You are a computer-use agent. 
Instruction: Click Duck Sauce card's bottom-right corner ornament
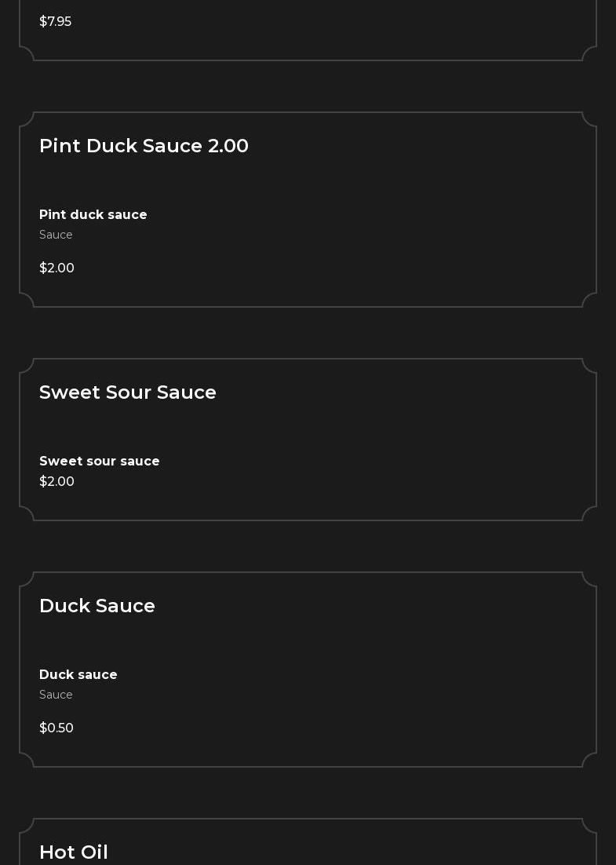coord(589,760)
